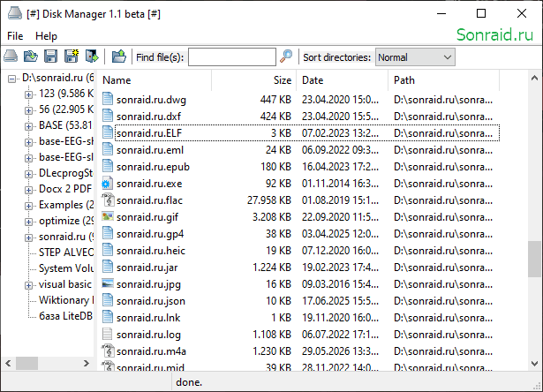The height and width of the screenshot is (392, 543).
Task: Expand the Examples folder node
Action: pos(28,206)
